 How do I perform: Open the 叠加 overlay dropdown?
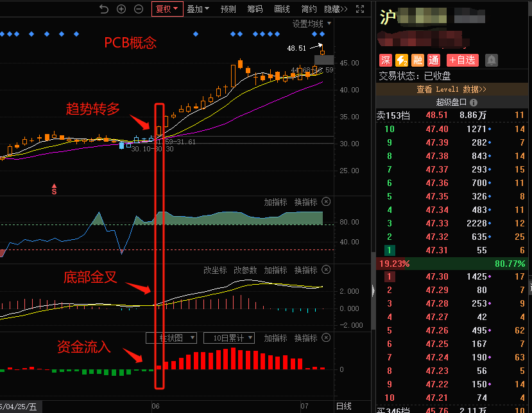198,9
